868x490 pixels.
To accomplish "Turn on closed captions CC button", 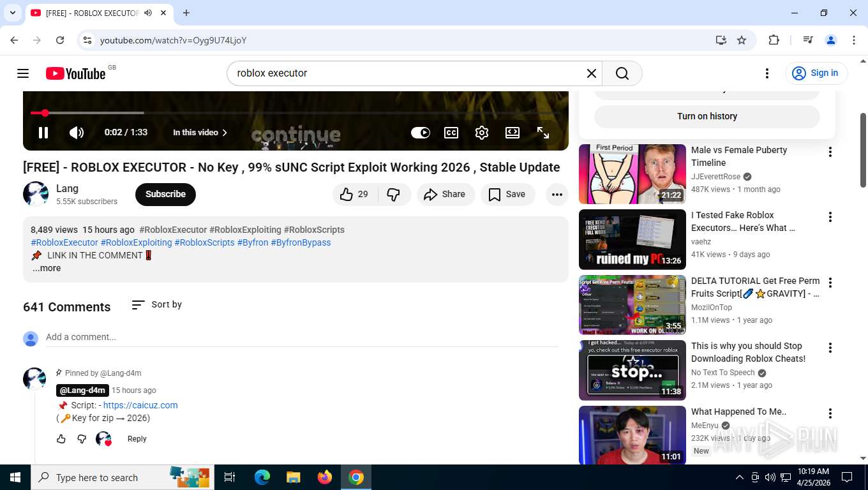I will [451, 133].
